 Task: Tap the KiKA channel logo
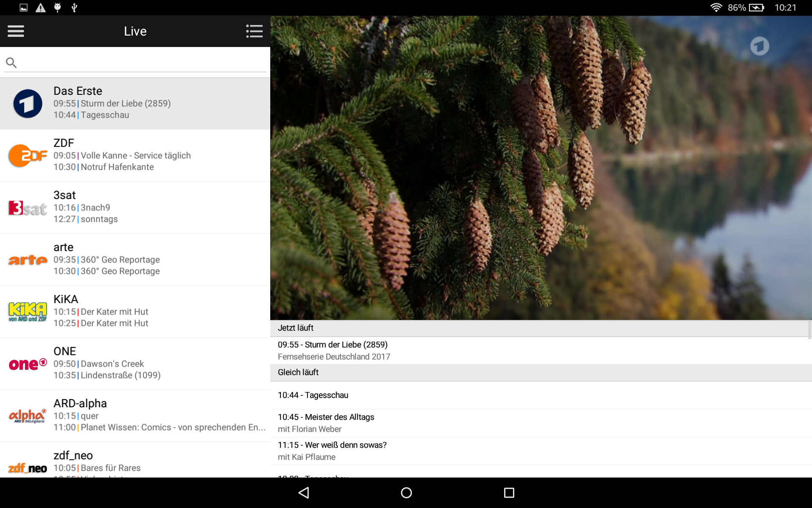point(28,312)
